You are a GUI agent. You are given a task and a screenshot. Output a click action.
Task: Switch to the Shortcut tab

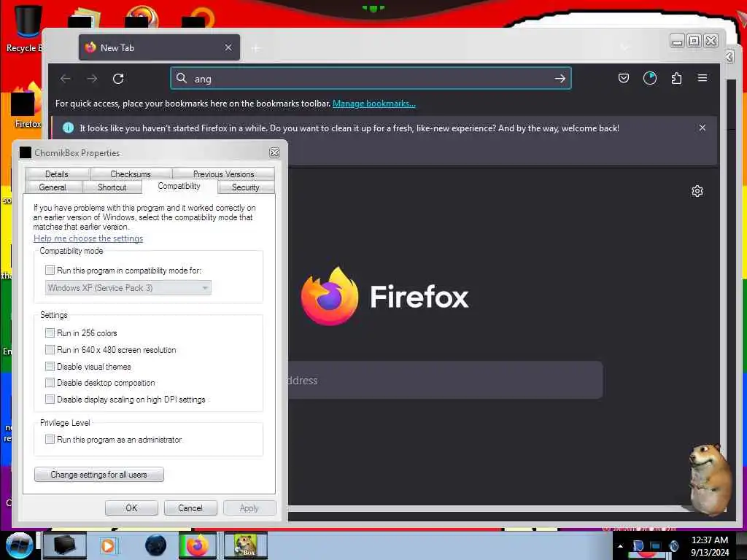112,187
